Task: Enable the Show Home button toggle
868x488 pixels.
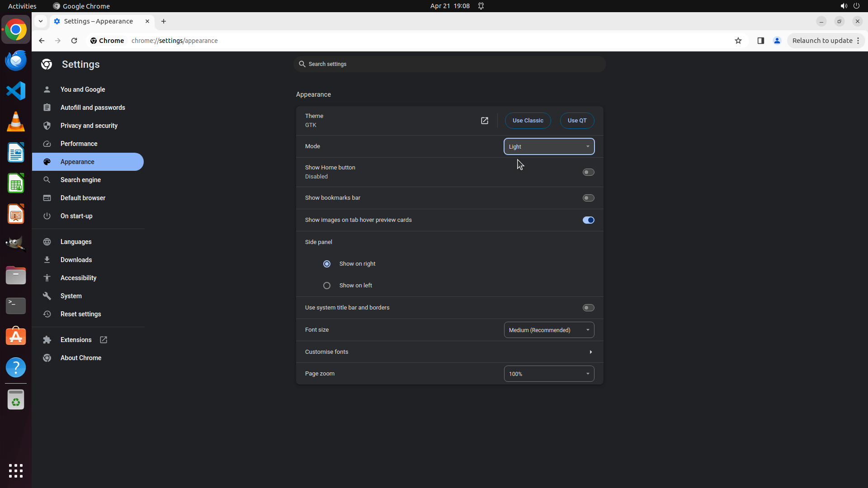Action: 588,172
